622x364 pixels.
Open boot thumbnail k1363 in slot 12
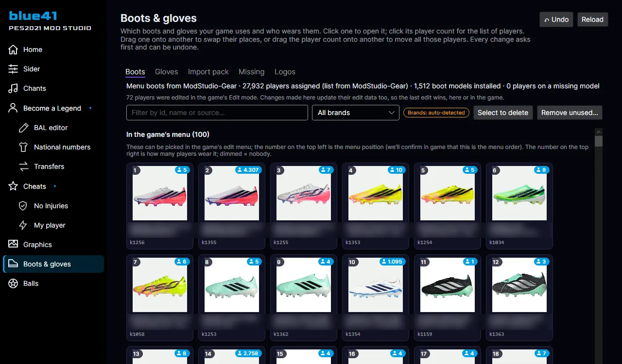click(x=519, y=285)
